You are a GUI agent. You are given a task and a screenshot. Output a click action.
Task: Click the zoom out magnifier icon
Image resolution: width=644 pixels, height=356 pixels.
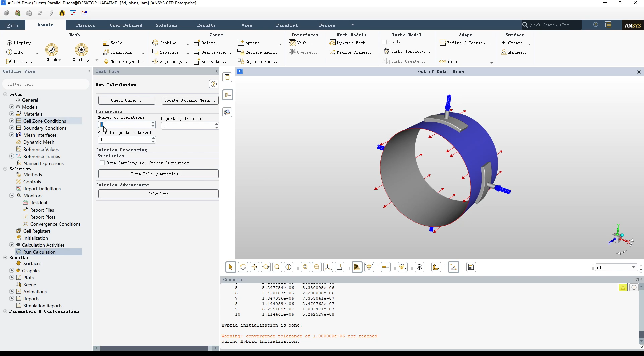click(x=317, y=267)
